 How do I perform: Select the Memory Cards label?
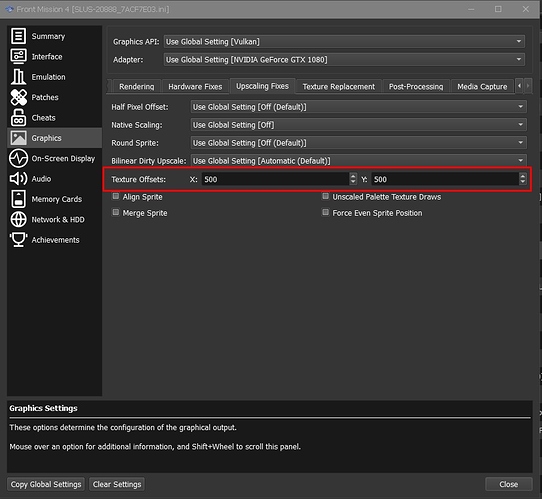coord(57,199)
